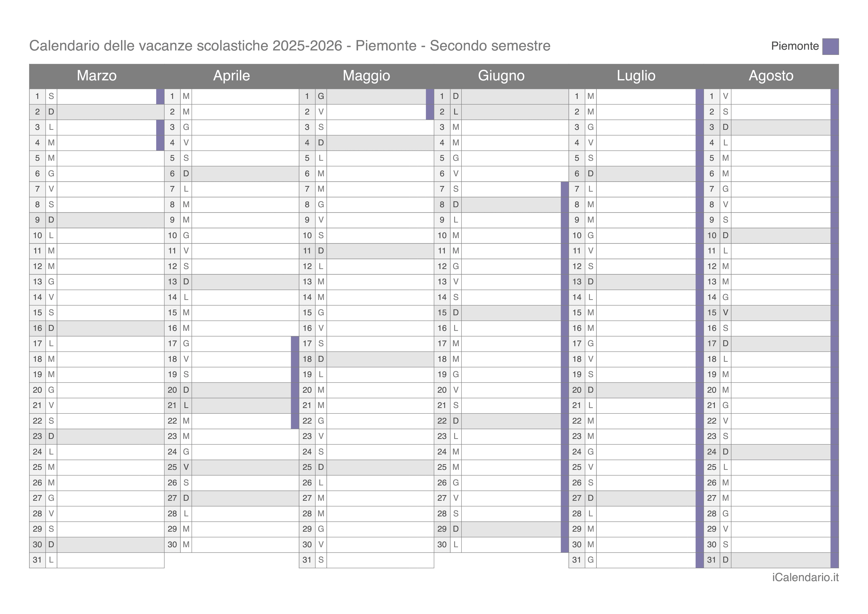
Task: Click the Agosto day 10 Sunday cell
Action: point(771,236)
